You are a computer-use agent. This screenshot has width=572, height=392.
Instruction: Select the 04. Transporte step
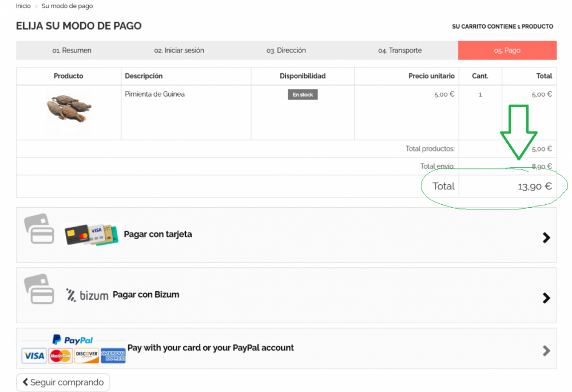(400, 50)
